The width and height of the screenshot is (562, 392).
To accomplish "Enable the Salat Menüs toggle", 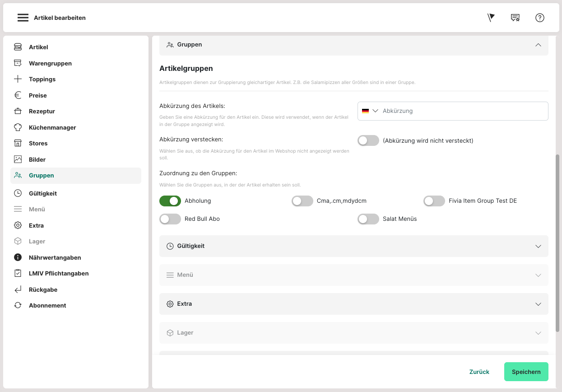I will (368, 219).
